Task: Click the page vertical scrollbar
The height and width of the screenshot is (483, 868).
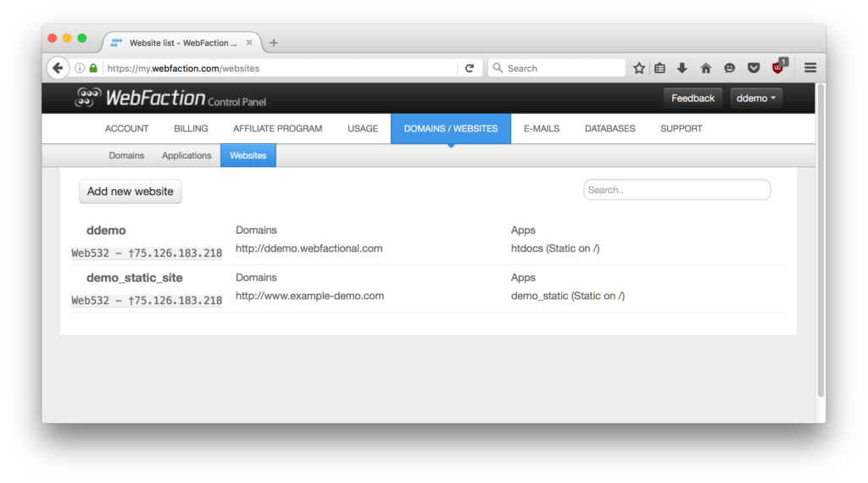Action: [821, 240]
